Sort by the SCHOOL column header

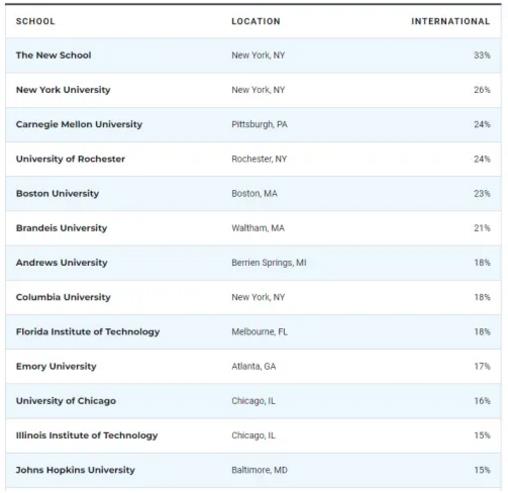[x=35, y=21]
